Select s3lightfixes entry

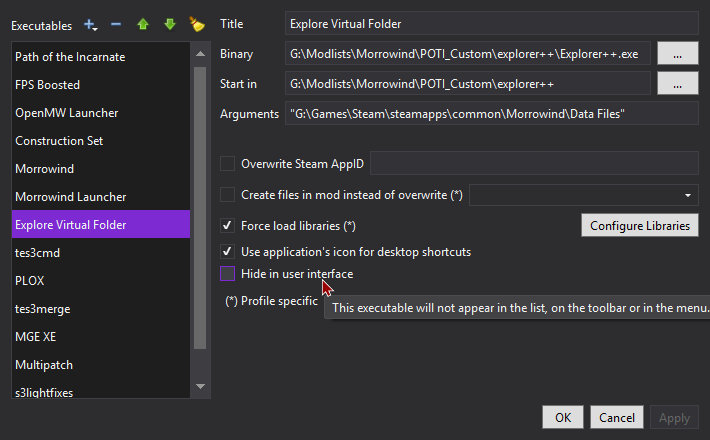pos(101,390)
